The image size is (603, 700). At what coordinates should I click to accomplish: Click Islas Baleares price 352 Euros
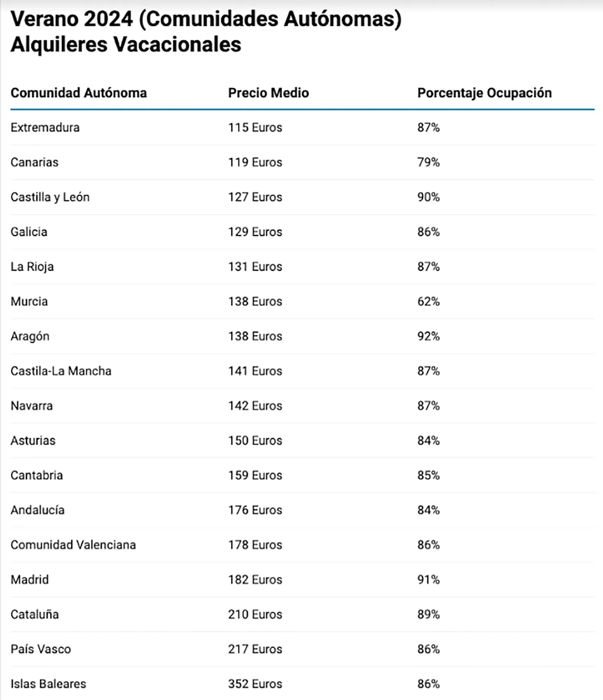(x=255, y=684)
